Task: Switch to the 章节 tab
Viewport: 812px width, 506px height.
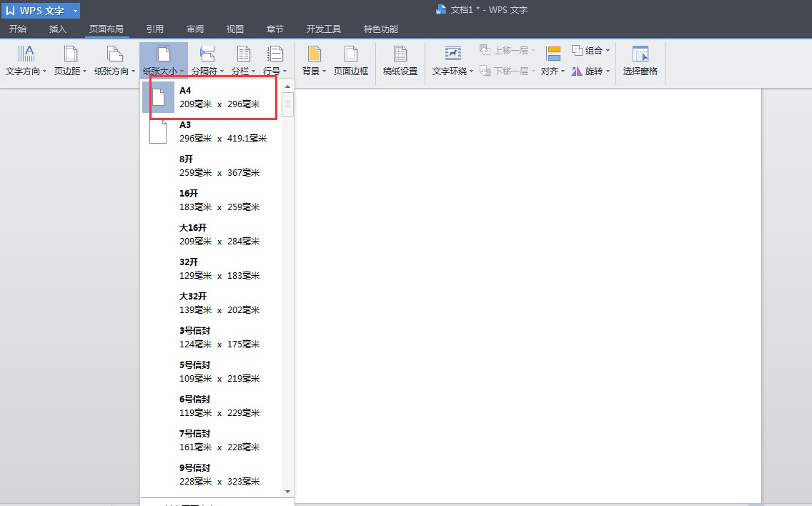Action: pos(275,29)
